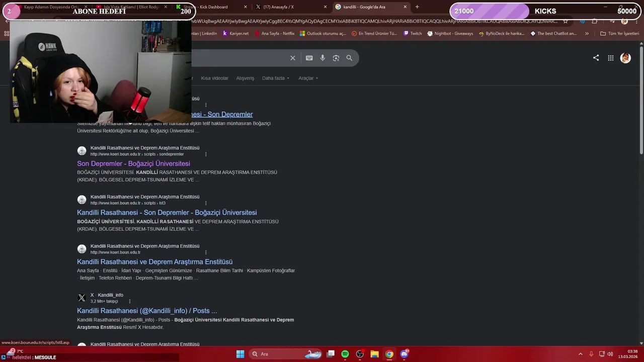644x362 pixels.
Task: Bookmark this page with star icon
Action: [x=566, y=21]
